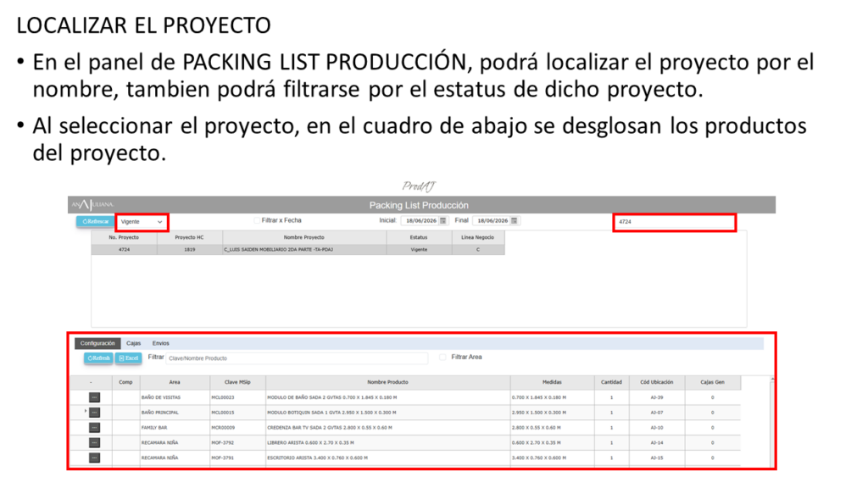Sort by Nombre Proyecto column header
The width and height of the screenshot is (868, 488).
[304, 237]
